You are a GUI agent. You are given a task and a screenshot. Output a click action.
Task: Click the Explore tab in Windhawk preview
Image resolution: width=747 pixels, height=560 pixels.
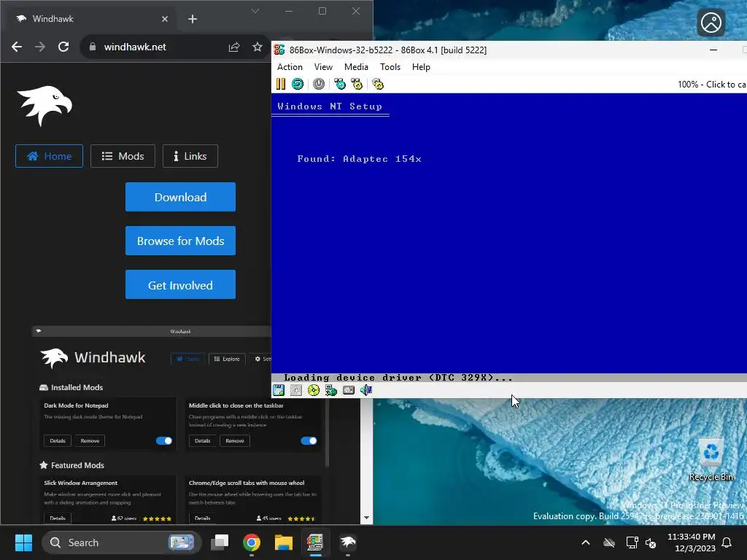tap(228, 359)
